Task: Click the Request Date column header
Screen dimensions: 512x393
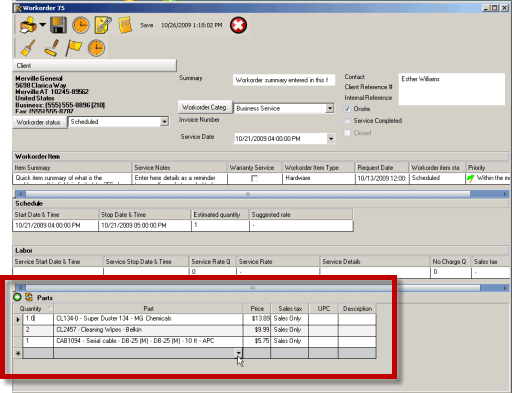Action: [x=382, y=168]
